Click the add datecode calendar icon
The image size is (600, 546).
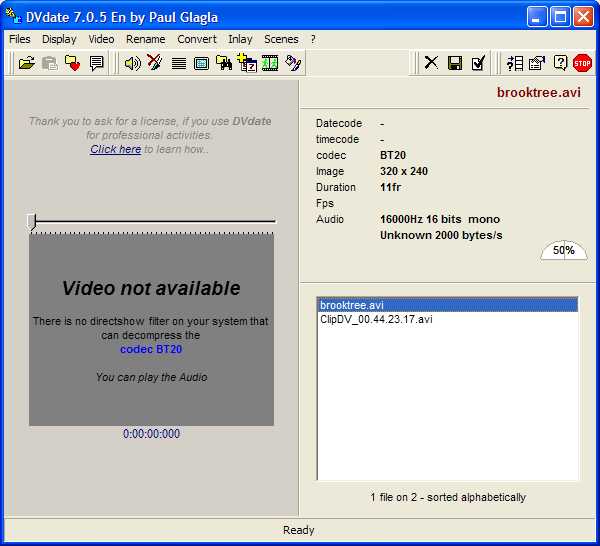(247, 63)
